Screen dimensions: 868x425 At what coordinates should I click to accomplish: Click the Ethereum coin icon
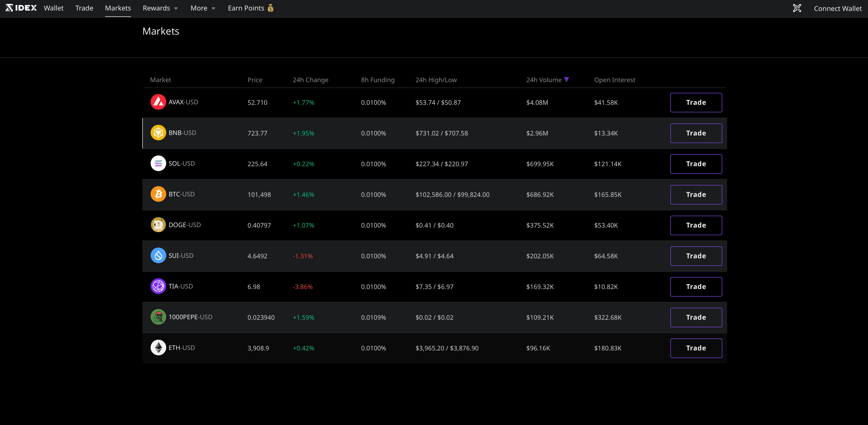tap(158, 348)
